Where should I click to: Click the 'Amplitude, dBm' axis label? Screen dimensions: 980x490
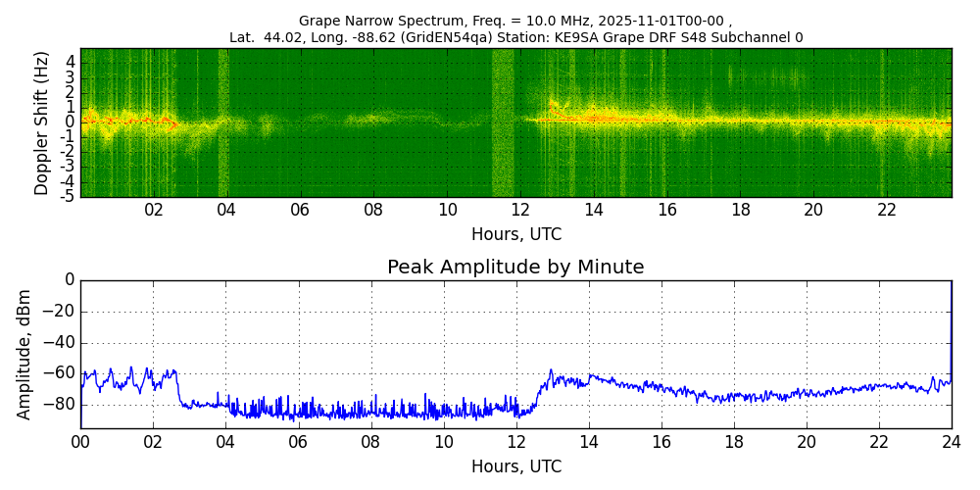click(x=24, y=354)
